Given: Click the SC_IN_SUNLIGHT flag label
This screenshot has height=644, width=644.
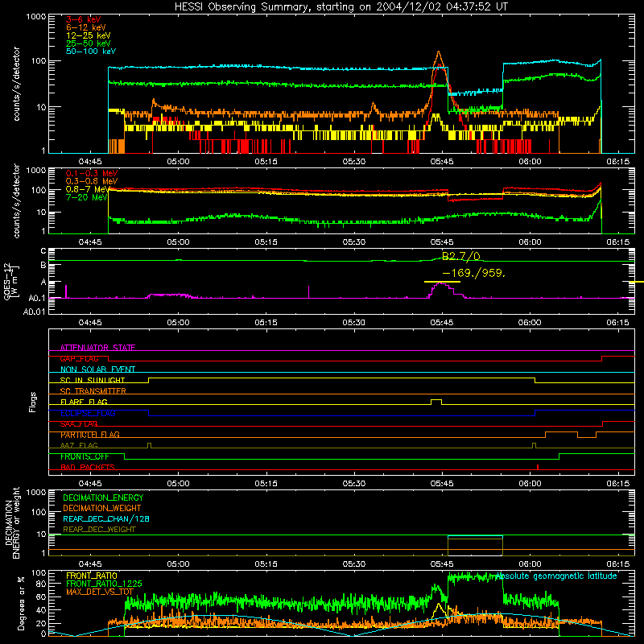Looking at the screenshot, I should pyautogui.click(x=93, y=380).
